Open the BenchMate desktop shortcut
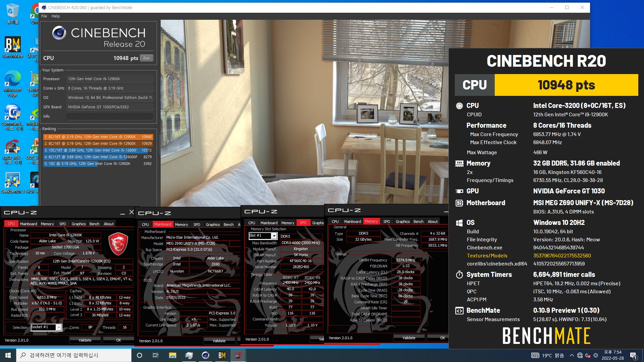Screen dimensions: 644x362 13,47
